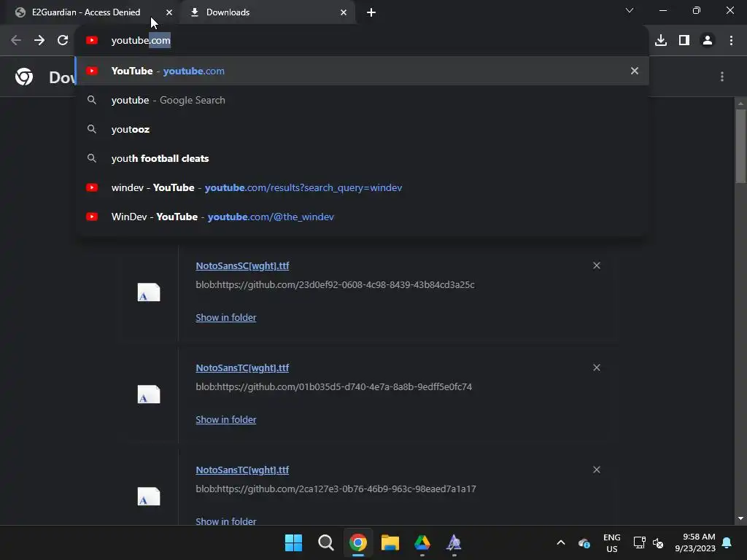Image resolution: width=747 pixels, height=560 pixels.
Task: Open File Explorer from the taskbar
Action: pos(390,542)
